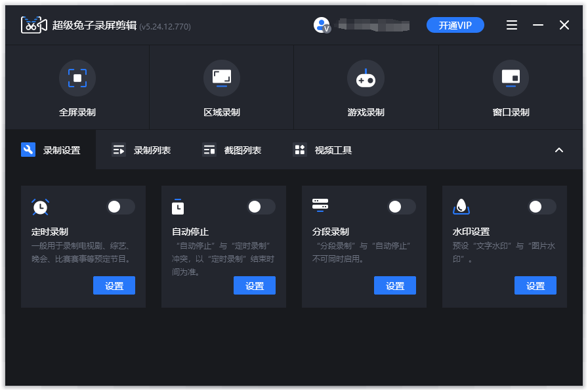Enable the 分段录制 switch
Viewport: 588px width, 391px height.
point(402,207)
